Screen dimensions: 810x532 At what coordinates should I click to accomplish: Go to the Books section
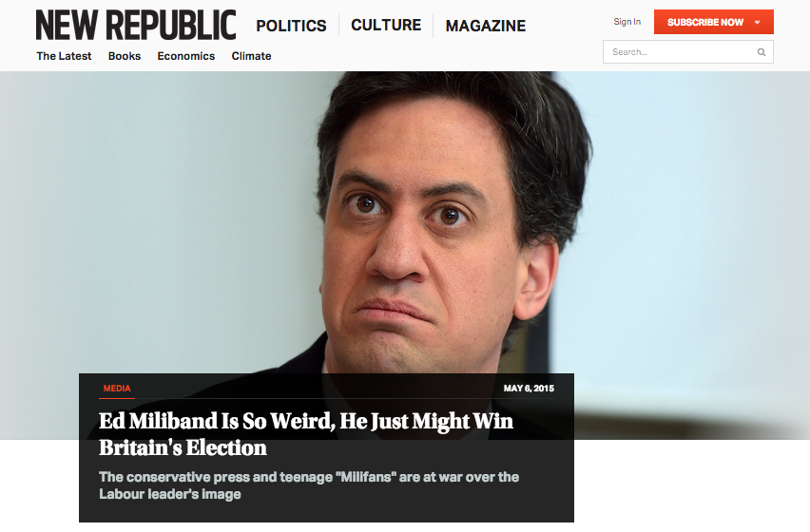point(124,56)
